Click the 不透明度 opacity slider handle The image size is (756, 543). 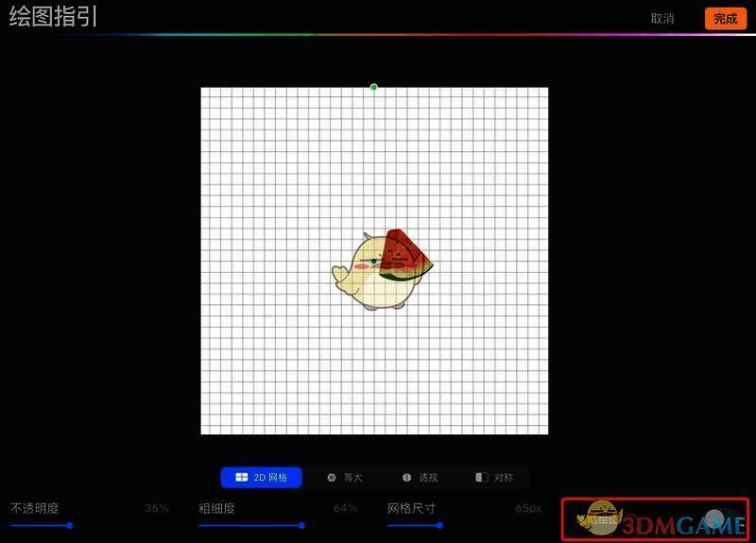(x=70, y=525)
